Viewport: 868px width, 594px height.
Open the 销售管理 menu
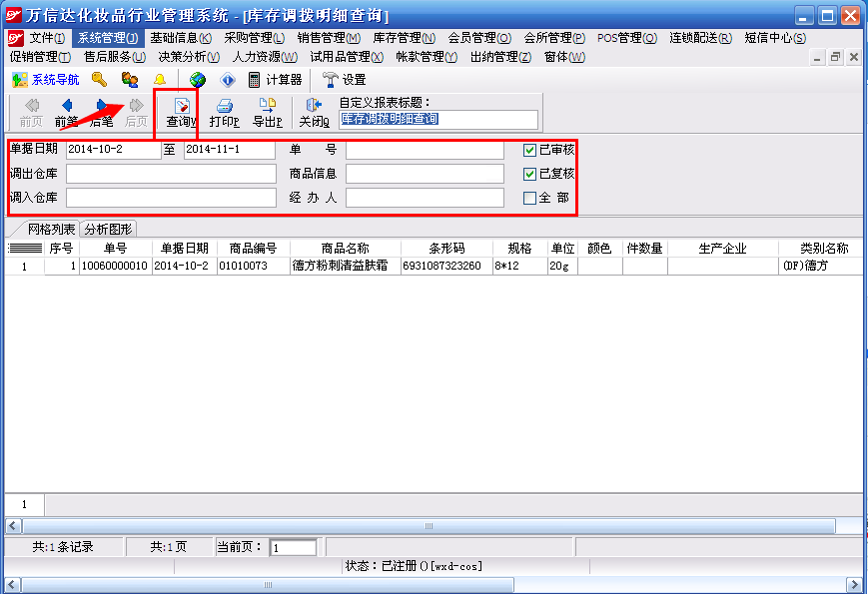[x=329, y=38]
